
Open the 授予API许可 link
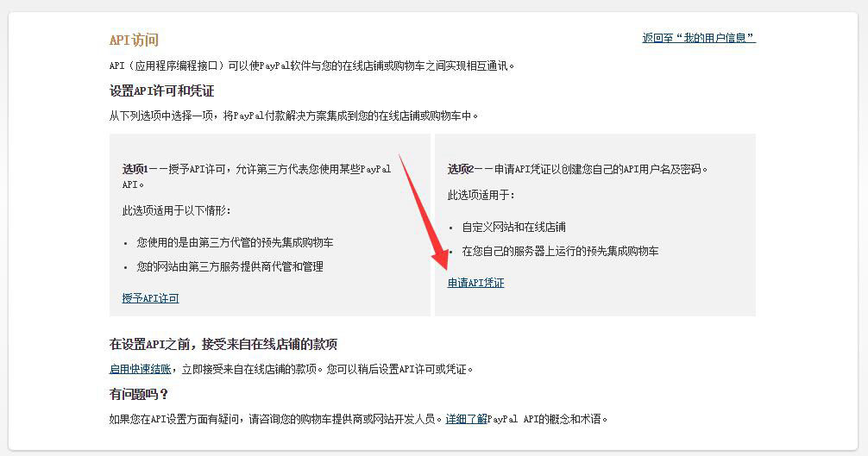(151, 298)
